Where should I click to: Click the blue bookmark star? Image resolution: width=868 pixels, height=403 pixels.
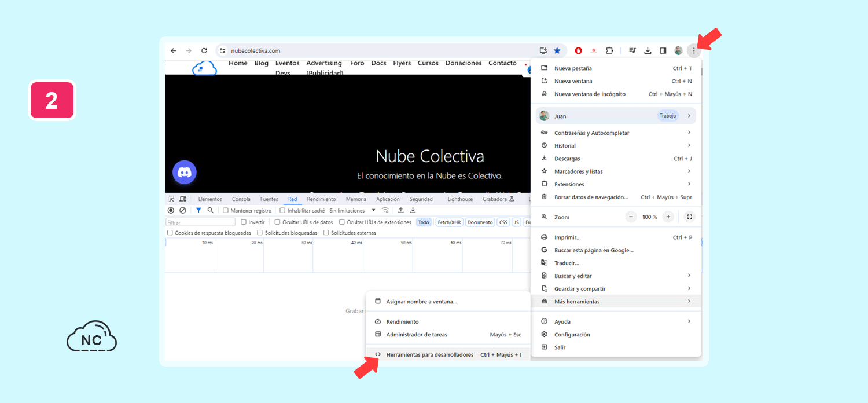(x=557, y=51)
